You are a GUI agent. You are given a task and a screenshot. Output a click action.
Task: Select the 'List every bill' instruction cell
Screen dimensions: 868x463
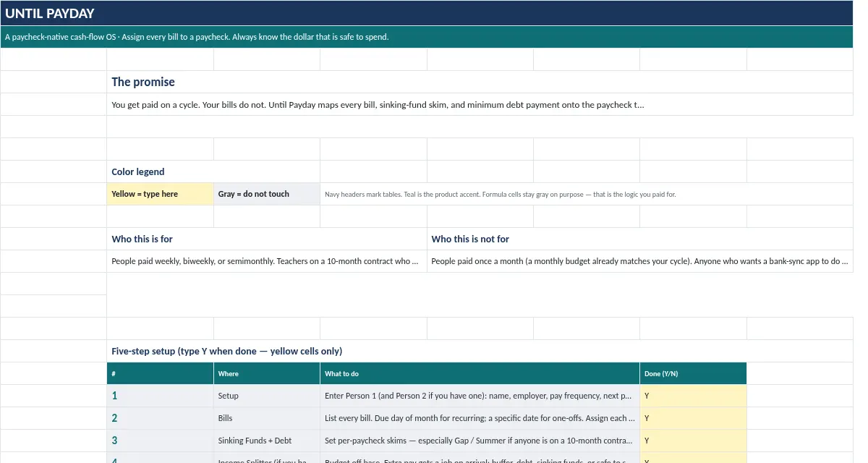coord(480,418)
